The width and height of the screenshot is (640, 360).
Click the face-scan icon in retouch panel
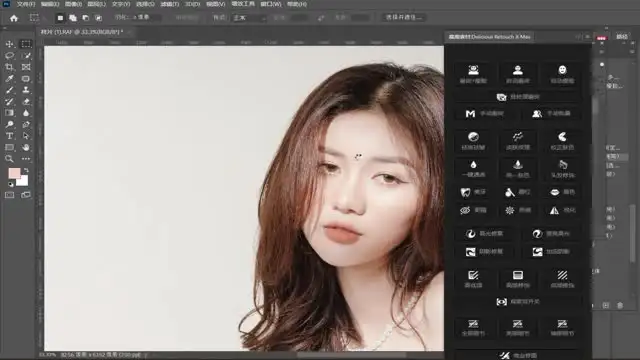click(473, 70)
